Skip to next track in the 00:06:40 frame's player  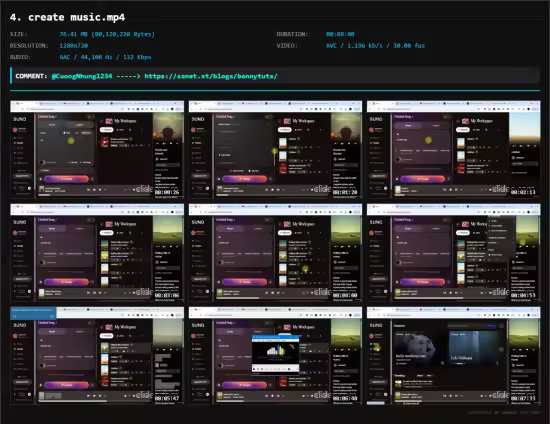pos(279,396)
